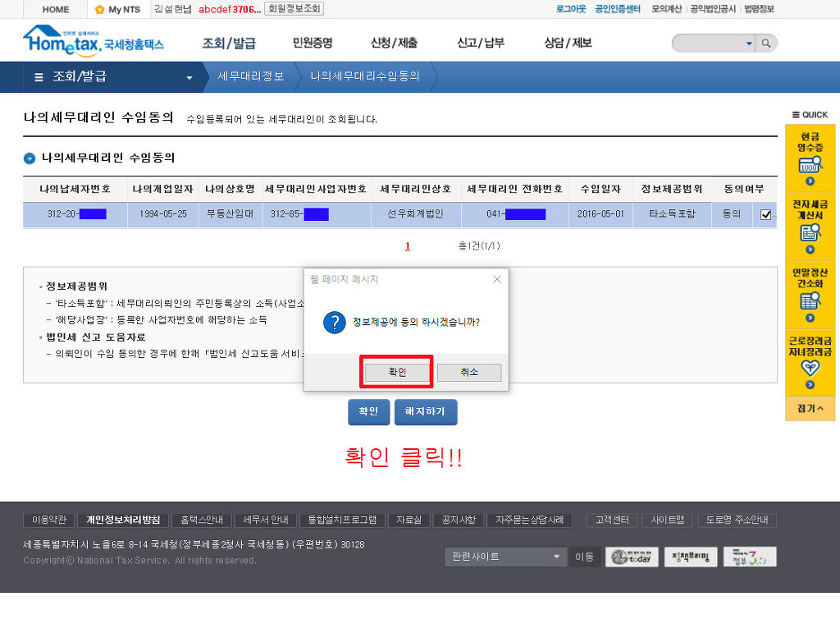Open the 법령정보 link
Viewport: 840px width, 619px height.
[x=759, y=9]
